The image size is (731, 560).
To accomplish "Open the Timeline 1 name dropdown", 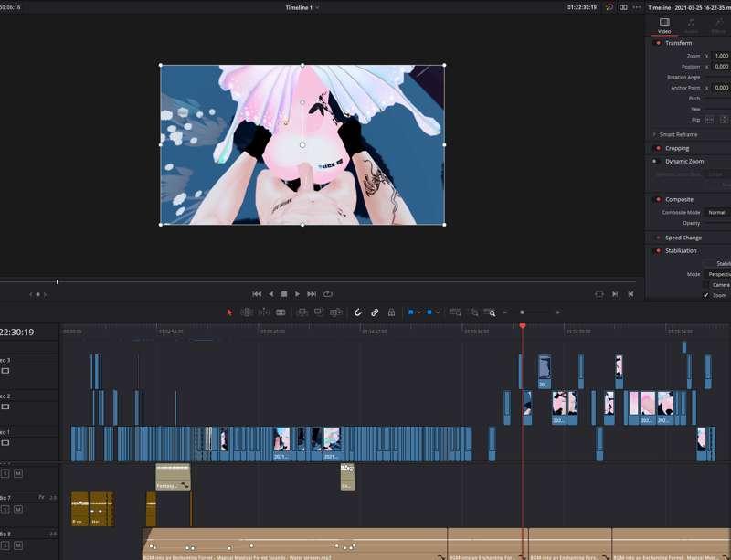I will [x=302, y=7].
